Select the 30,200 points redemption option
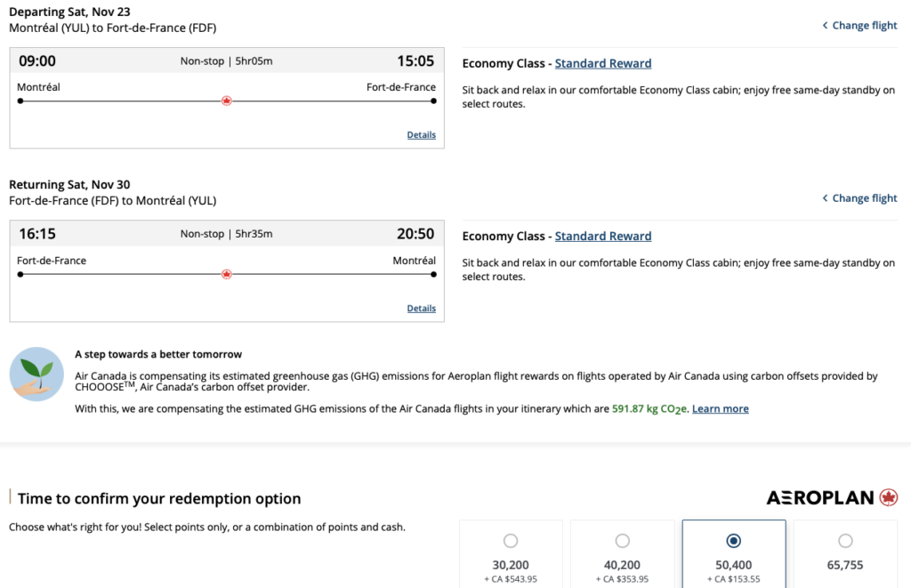911x588 pixels. coord(511,541)
